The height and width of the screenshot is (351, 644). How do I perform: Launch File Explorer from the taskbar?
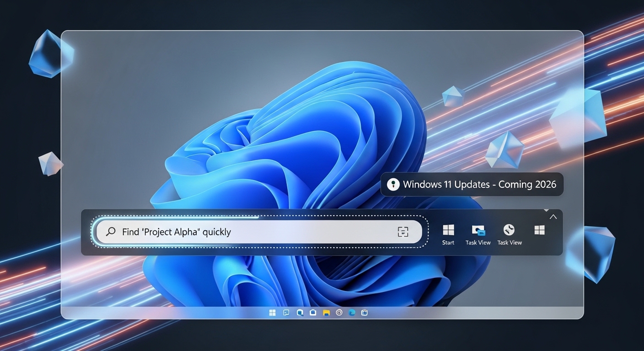(x=326, y=313)
